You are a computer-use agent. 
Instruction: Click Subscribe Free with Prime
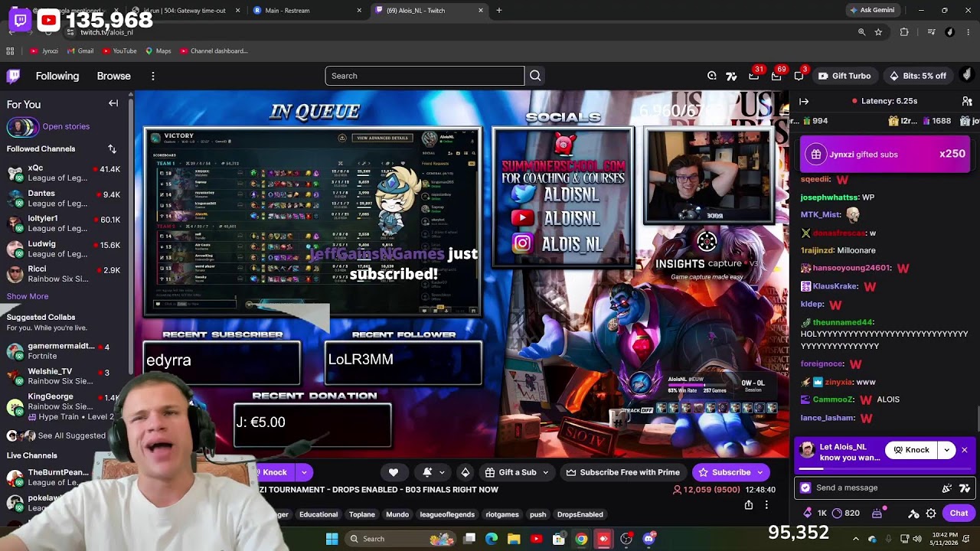coord(623,472)
